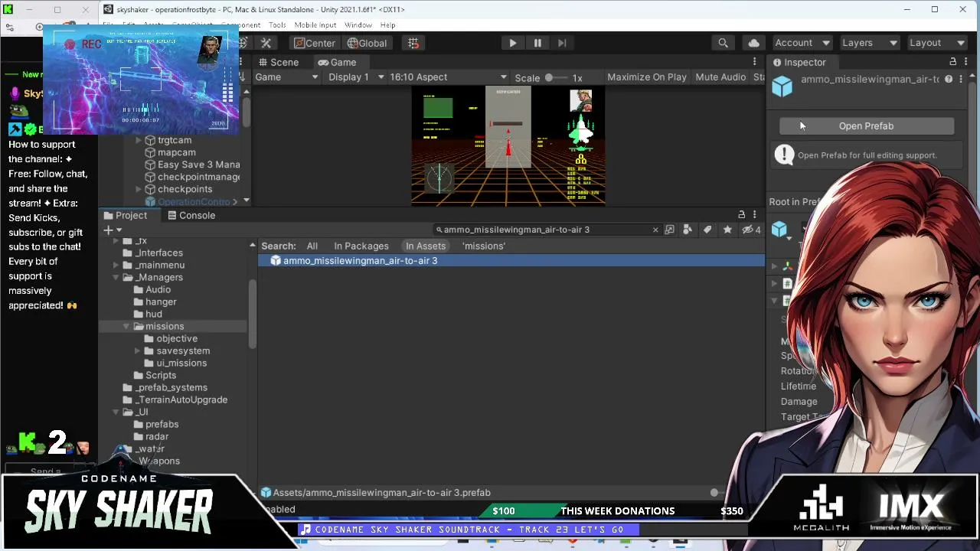Open the Game view panel options menu
Image resolution: width=980 pixels, height=551 pixels.
click(x=755, y=62)
